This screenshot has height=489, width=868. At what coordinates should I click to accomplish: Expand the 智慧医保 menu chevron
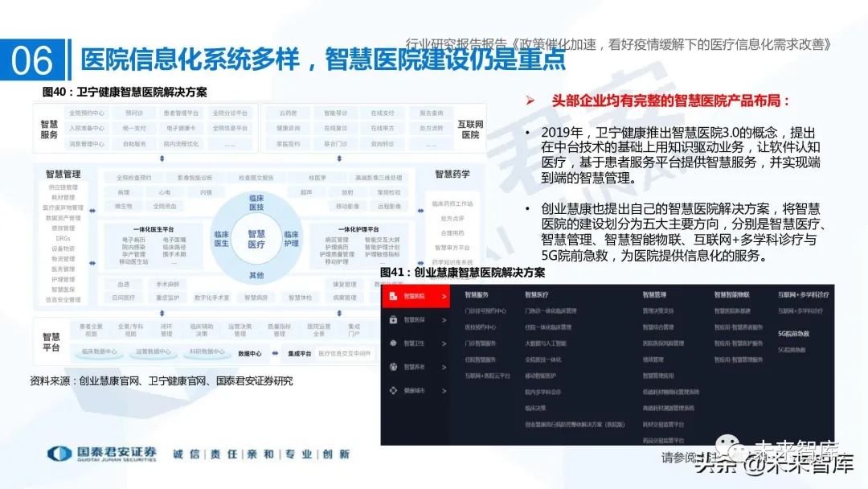click(x=444, y=320)
